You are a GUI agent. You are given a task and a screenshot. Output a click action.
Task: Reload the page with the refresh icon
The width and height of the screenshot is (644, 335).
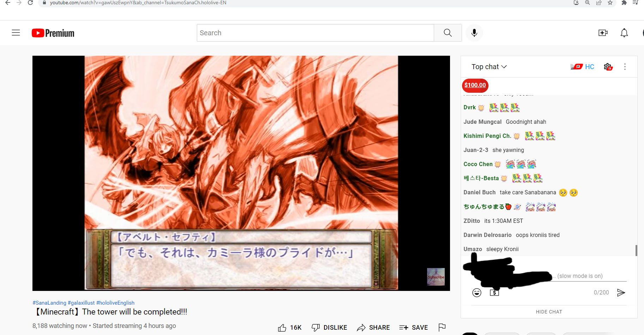coord(31,3)
